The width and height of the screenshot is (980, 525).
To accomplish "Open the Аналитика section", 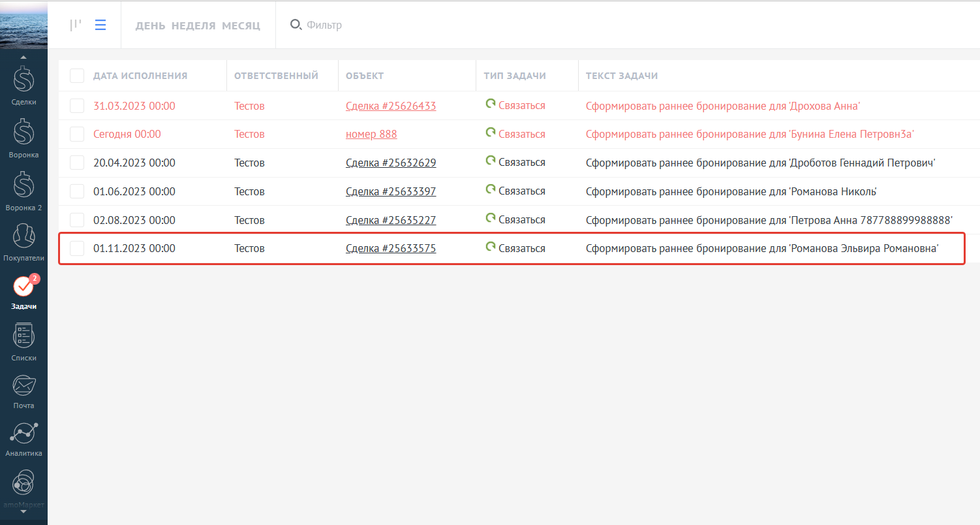I will point(23,434).
